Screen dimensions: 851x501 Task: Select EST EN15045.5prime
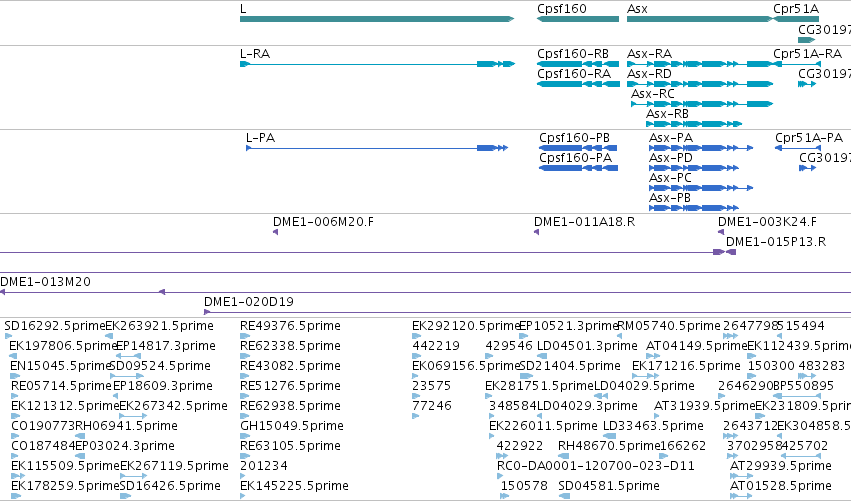tap(60, 366)
